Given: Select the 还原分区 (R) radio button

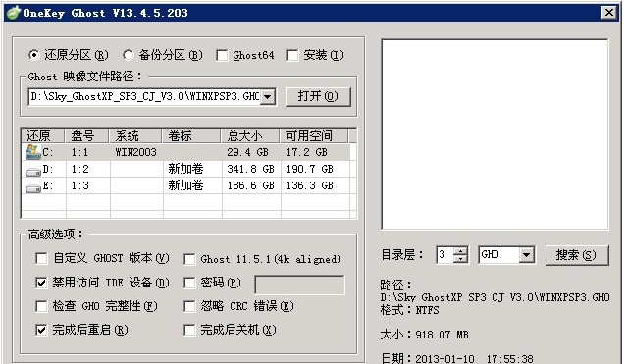Looking at the screenshot, I should (34, 55).
